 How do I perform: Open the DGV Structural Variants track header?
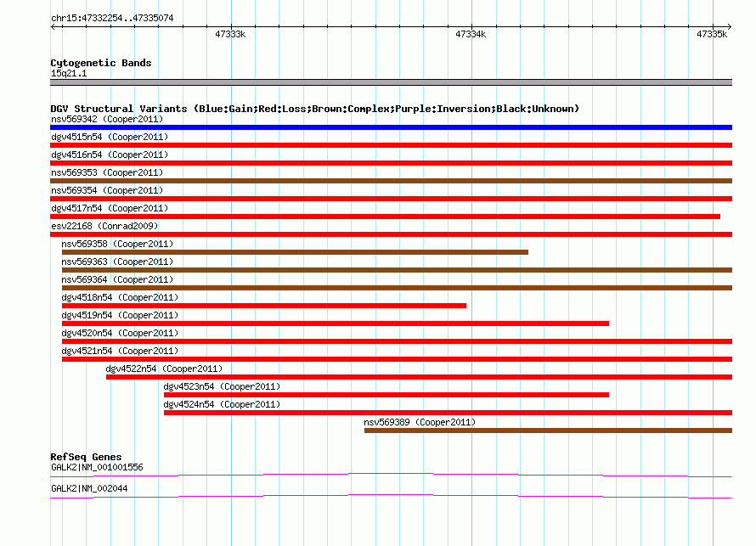tap(314, 109)
